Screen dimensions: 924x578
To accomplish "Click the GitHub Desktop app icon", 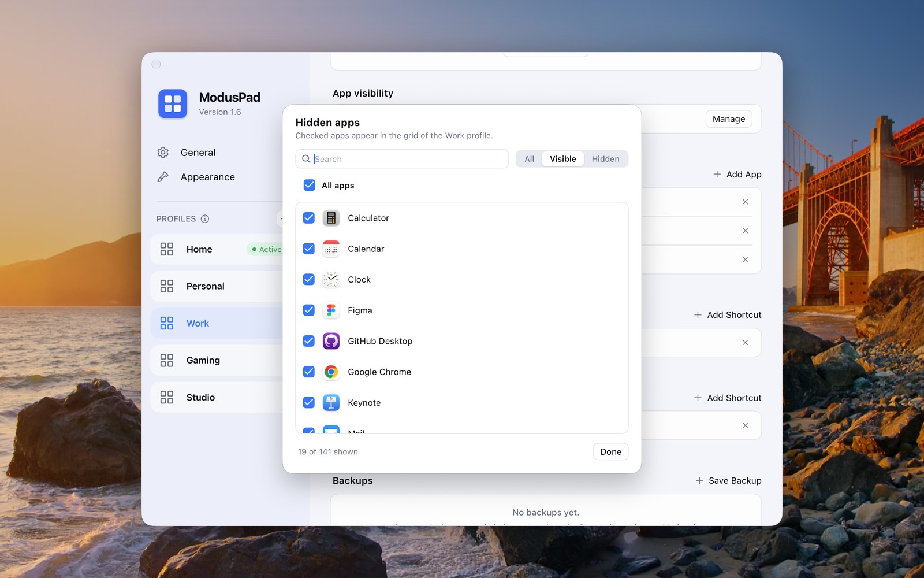I will pyautogui.click(x=331, y=341).
